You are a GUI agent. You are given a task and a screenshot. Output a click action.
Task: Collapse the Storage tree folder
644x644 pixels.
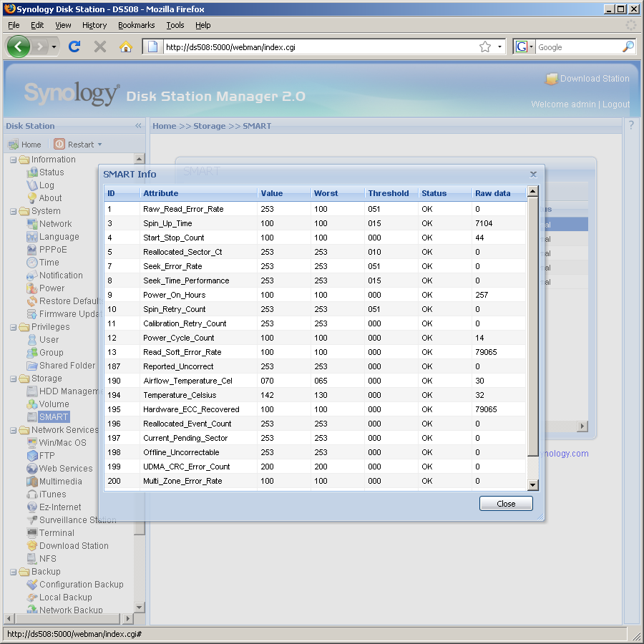tap(14, 379)
